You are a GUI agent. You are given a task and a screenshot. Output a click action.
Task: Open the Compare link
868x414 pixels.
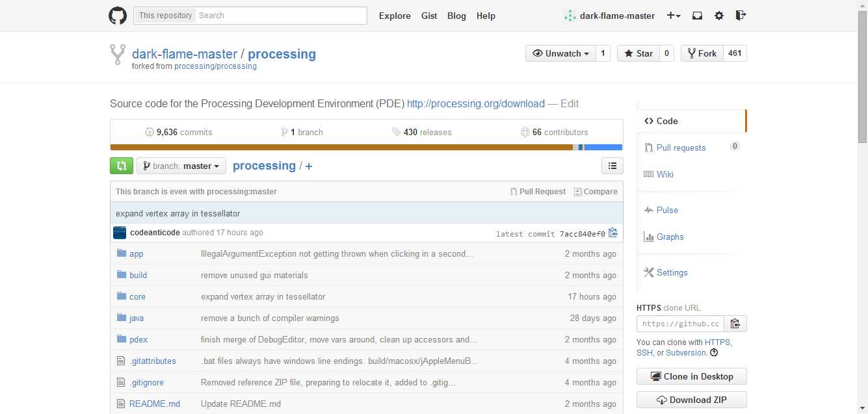(x=596, y=192)
